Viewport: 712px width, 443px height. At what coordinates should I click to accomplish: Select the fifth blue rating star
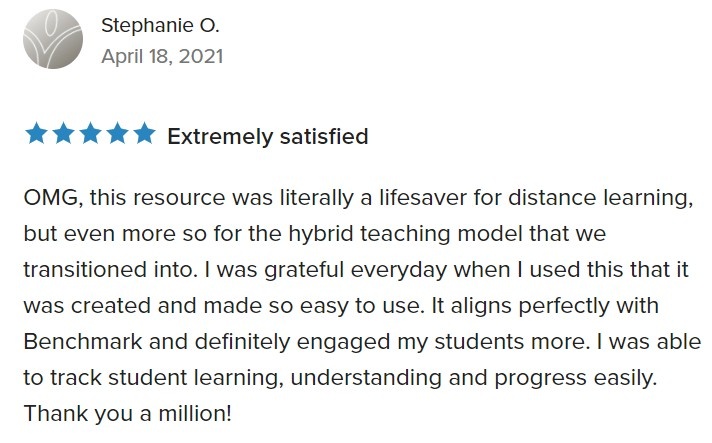click(x=145, y=134)
